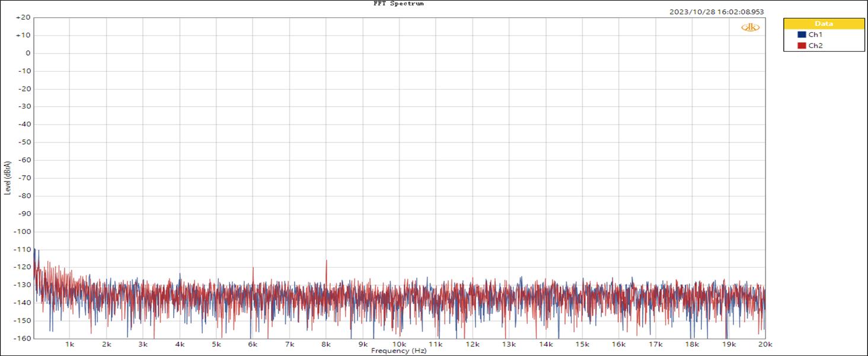Image resolution: width=868 pixels, height=356 pixels.
Task: Click the Level (dBrA) y-axis label
Action: pos(8,178)
